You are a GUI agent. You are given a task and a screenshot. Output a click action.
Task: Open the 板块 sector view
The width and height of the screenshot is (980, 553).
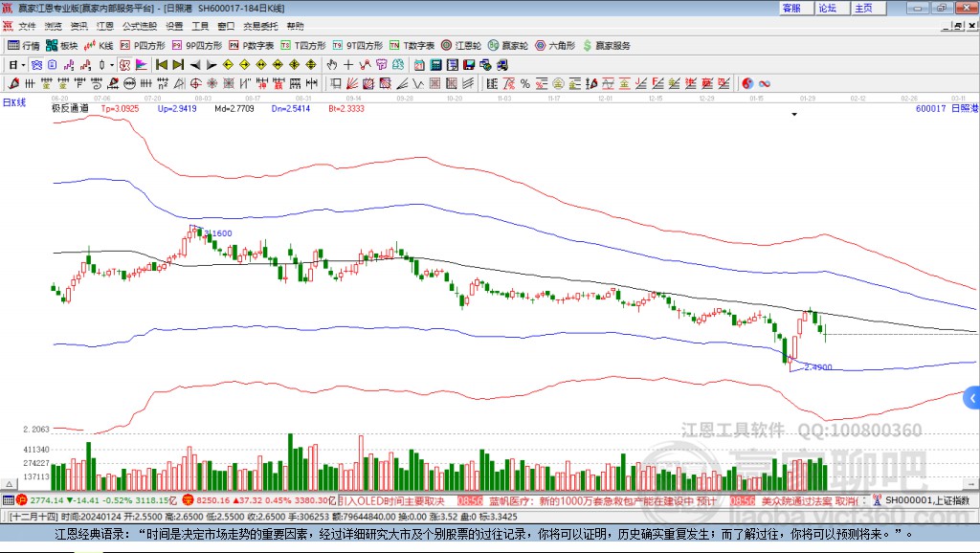point(62,45)
